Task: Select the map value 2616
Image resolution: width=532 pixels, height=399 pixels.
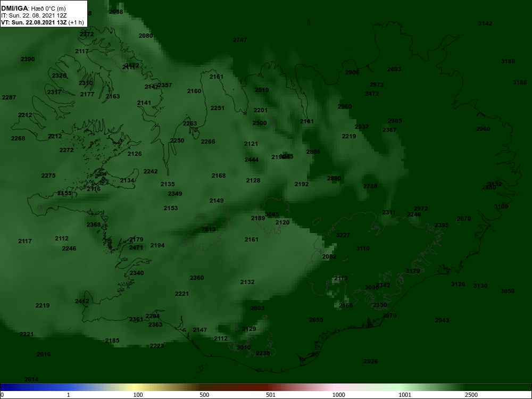Action: tap(44, 354)
